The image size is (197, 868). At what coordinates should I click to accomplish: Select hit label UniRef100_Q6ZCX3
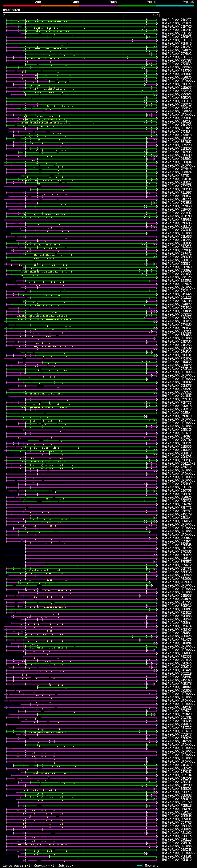[177, 582]
